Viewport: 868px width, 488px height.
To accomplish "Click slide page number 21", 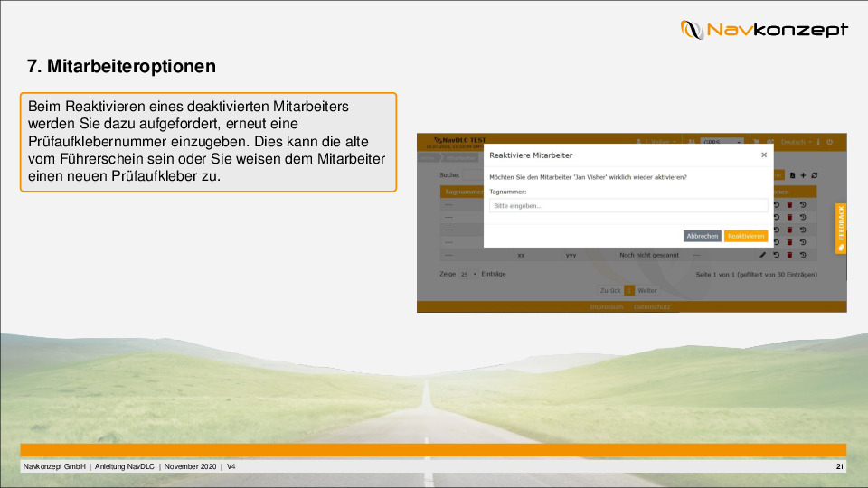I will [840, 466].
